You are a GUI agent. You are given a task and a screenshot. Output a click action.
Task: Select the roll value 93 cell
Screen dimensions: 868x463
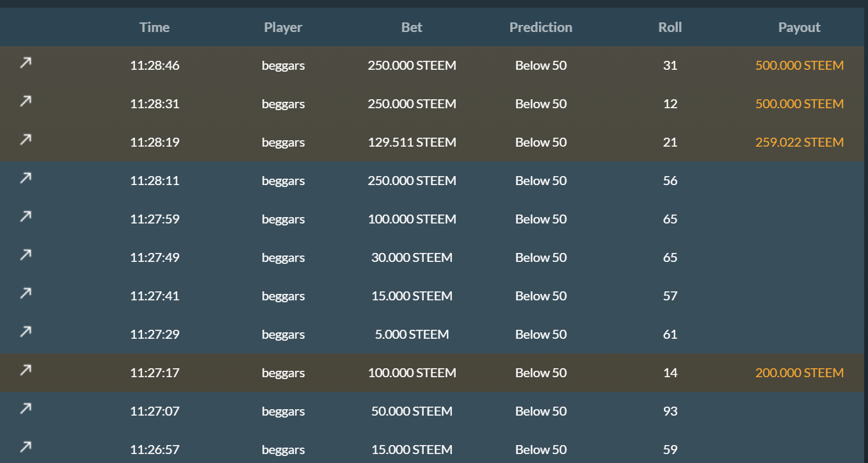(670, 411)
